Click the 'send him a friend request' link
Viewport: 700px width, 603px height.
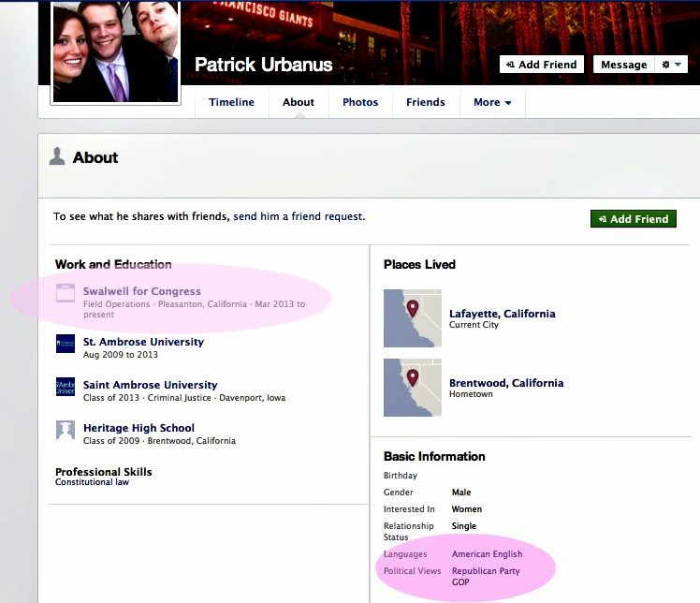(x=299, y=216)
